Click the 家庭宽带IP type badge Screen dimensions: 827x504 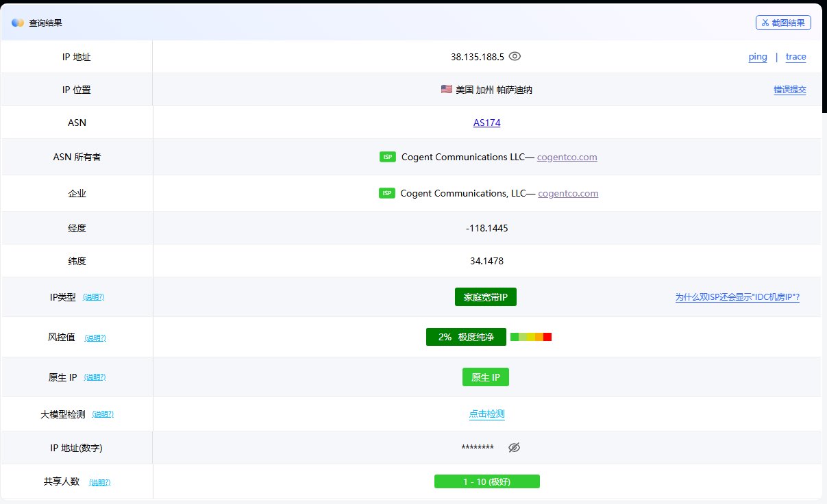[x=486, y=297]
